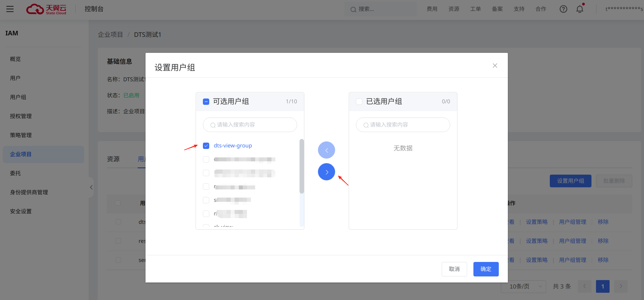This screenshot has height=300, width=644.
Task: Uncheck the dts-view-group checkbox
Action: [206, 146]
